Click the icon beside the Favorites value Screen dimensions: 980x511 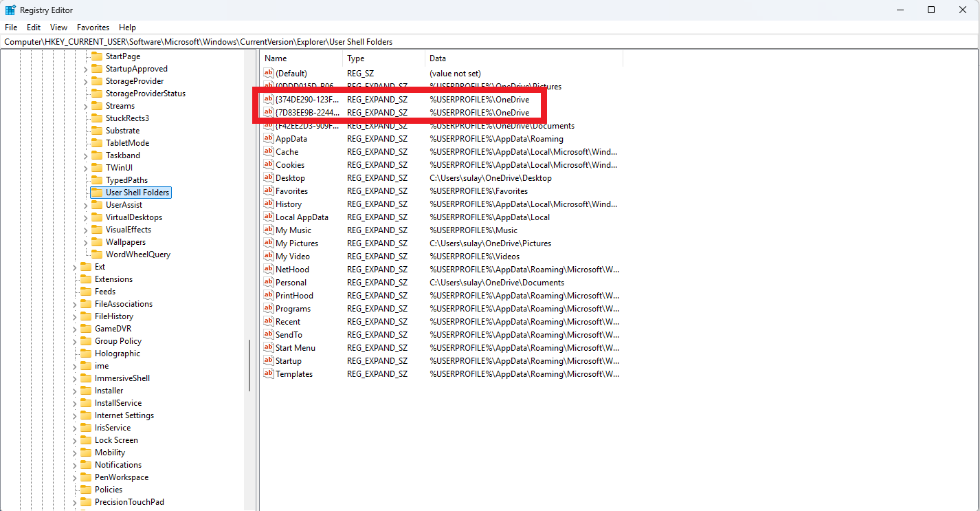pos(269,191)
